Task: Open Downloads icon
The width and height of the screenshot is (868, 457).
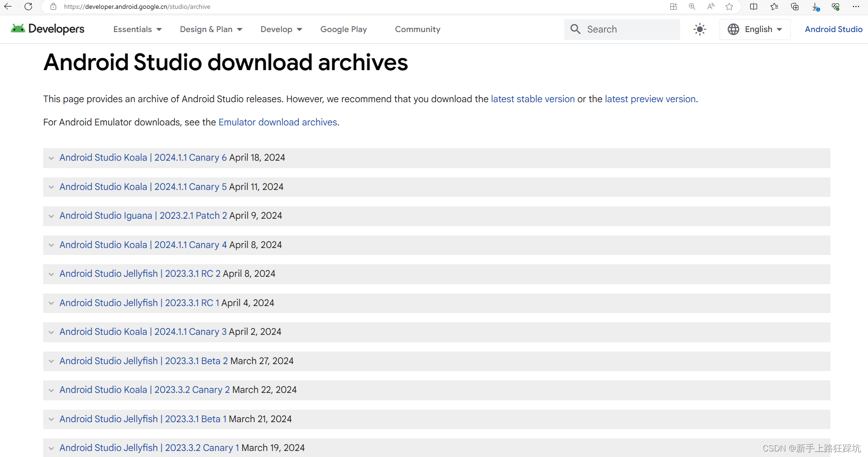Action: coord(816,7)
